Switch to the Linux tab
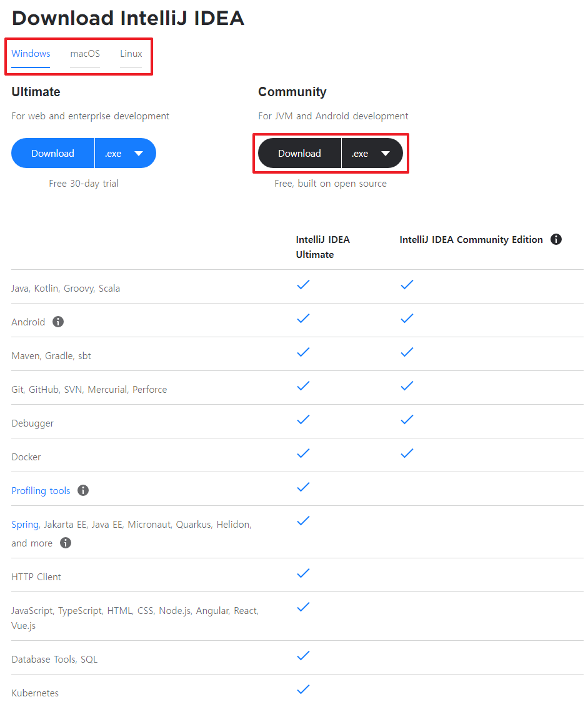The image size is (588, 712). point(131,54)
